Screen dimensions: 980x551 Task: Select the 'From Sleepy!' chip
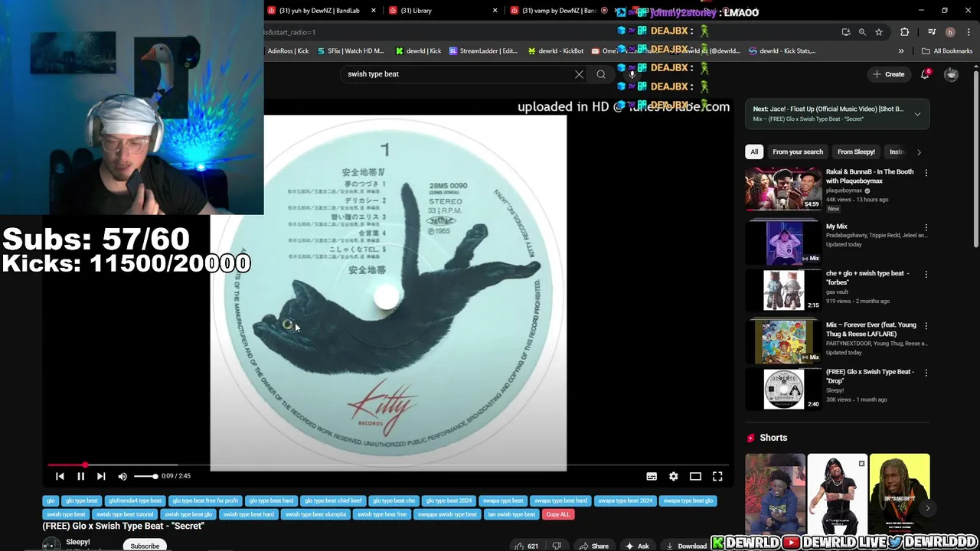tap(856, 152)
